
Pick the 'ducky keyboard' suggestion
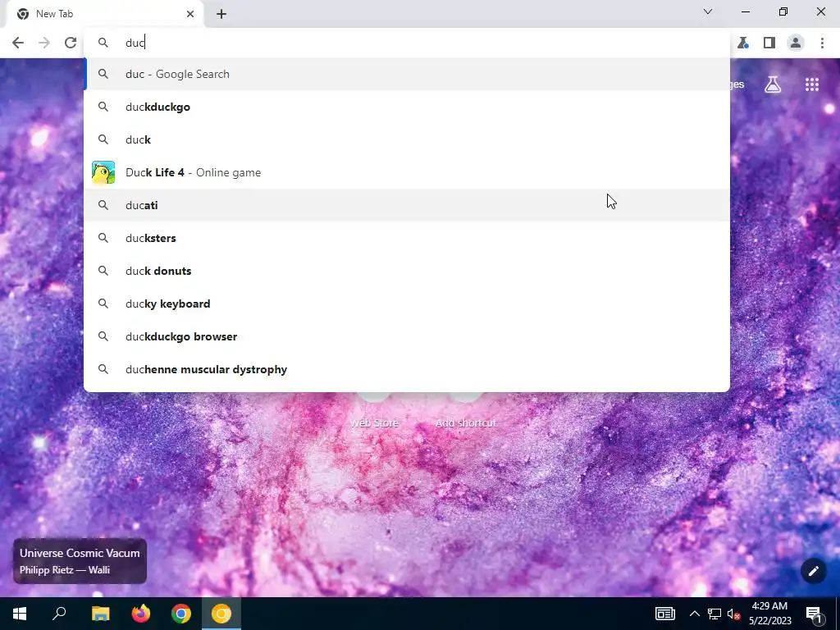point(407,304)
